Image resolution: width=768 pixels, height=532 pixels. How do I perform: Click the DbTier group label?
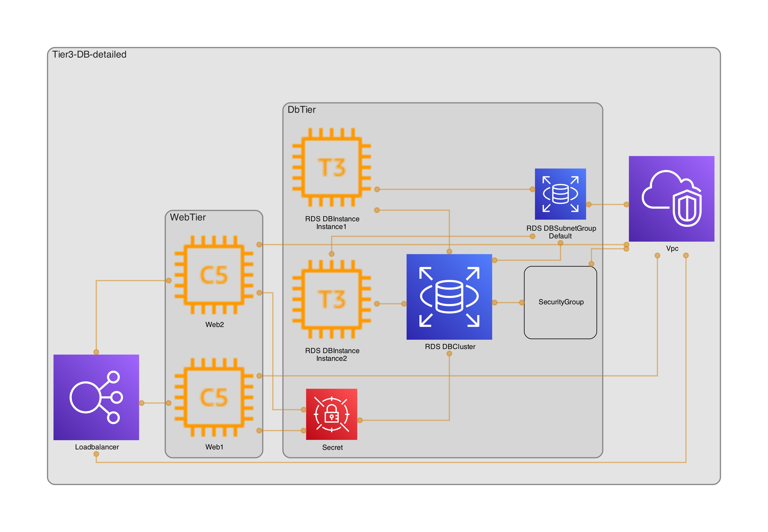(301, 110)
